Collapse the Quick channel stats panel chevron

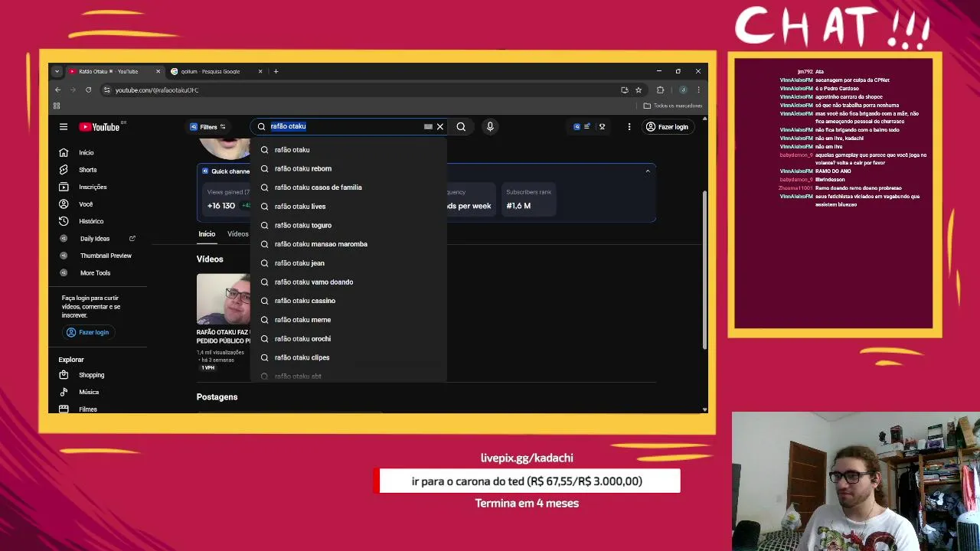(x=648, y=171)
